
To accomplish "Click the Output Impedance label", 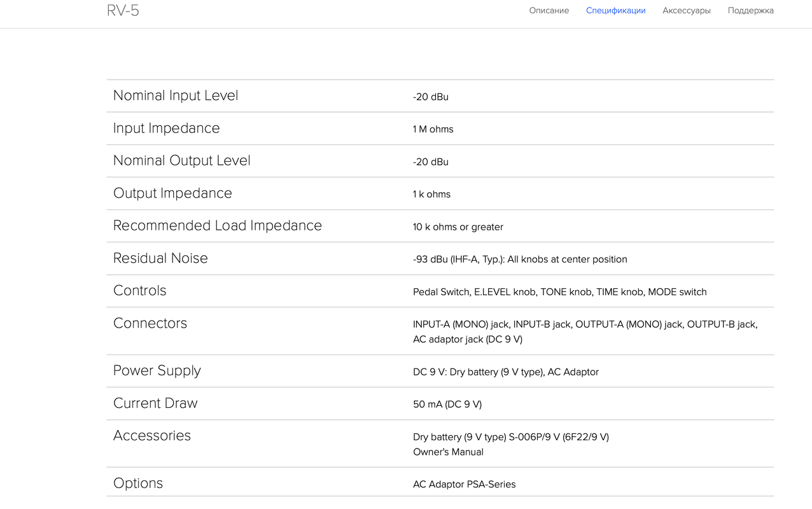I will click(x=172, y=193).
